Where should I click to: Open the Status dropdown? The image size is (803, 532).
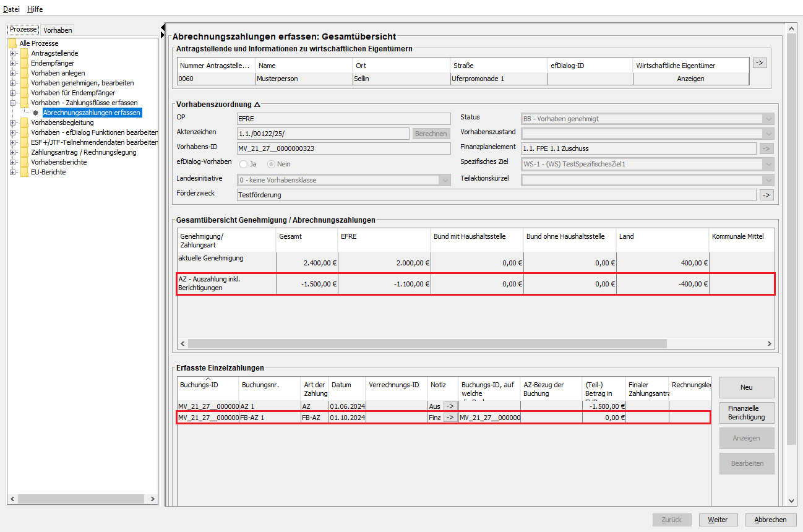pyautogui.click(x=768, y=119)
